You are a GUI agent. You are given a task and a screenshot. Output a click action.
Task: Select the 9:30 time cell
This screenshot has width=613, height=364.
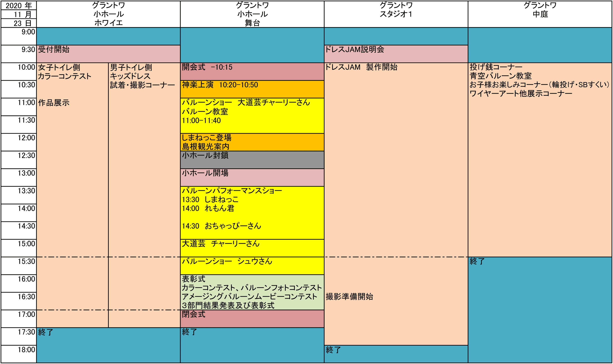click(19, 54)
